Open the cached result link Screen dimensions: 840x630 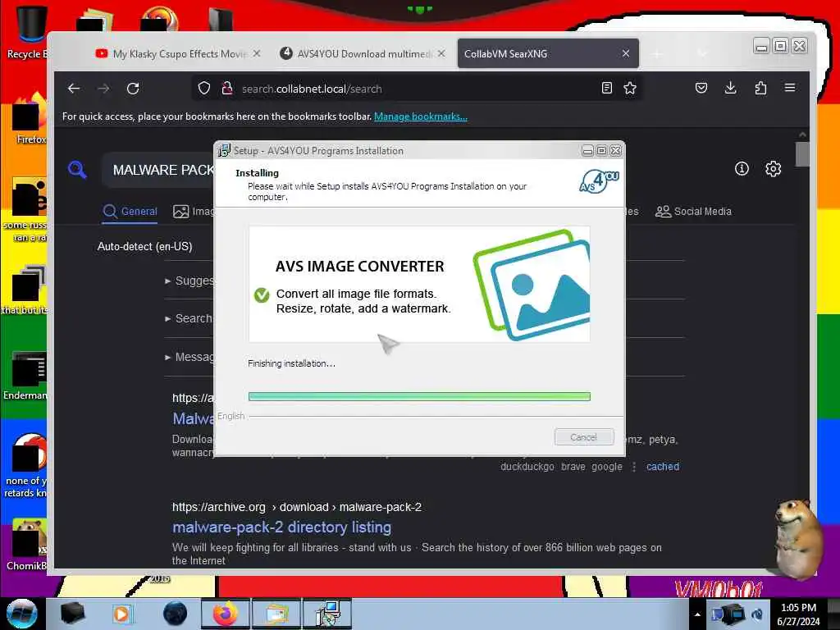tap(663, 467)
